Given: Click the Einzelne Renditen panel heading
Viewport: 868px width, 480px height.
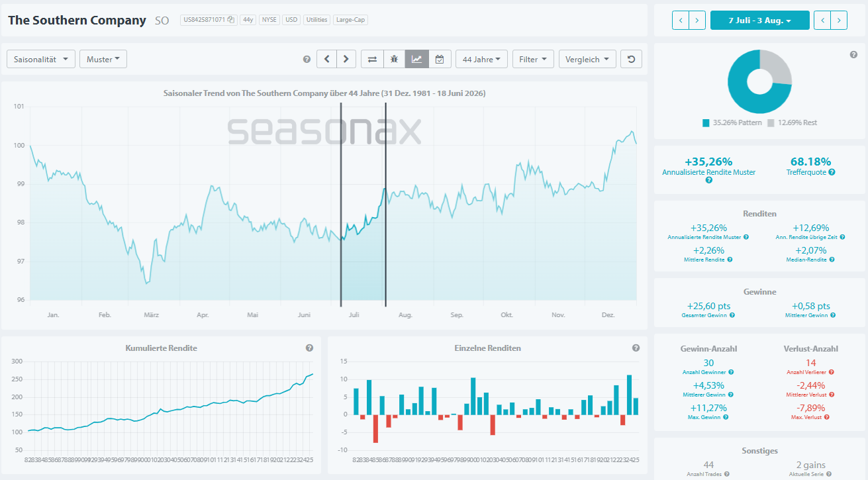Looking at the screenshot, I should coord(488,348).
